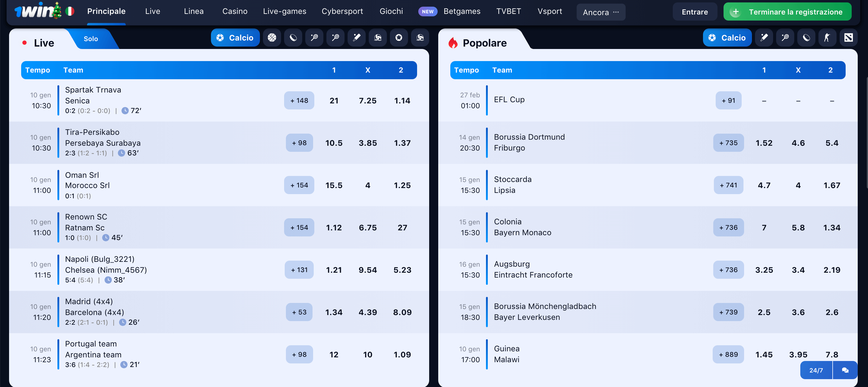Expand +98 markets for Portugal team
This screenshot has height=387, width=868.
[299, 354]
